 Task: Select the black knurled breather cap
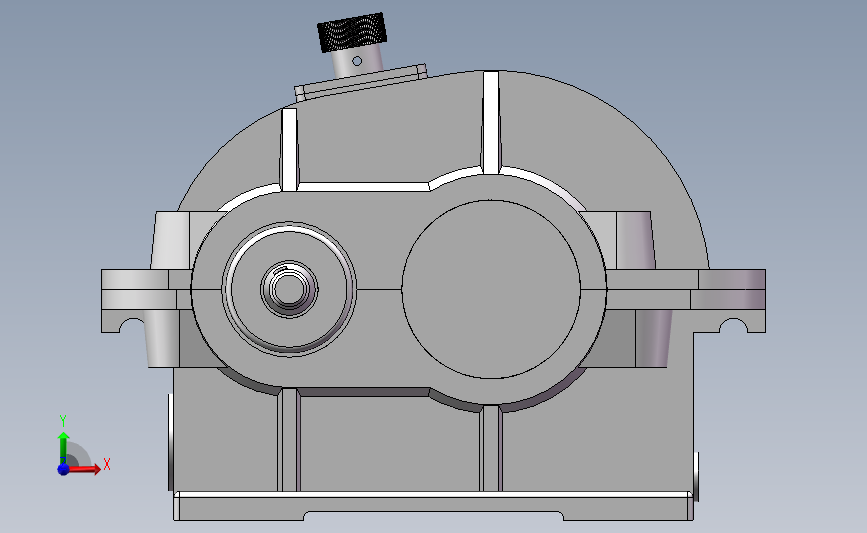coord(352,32)
